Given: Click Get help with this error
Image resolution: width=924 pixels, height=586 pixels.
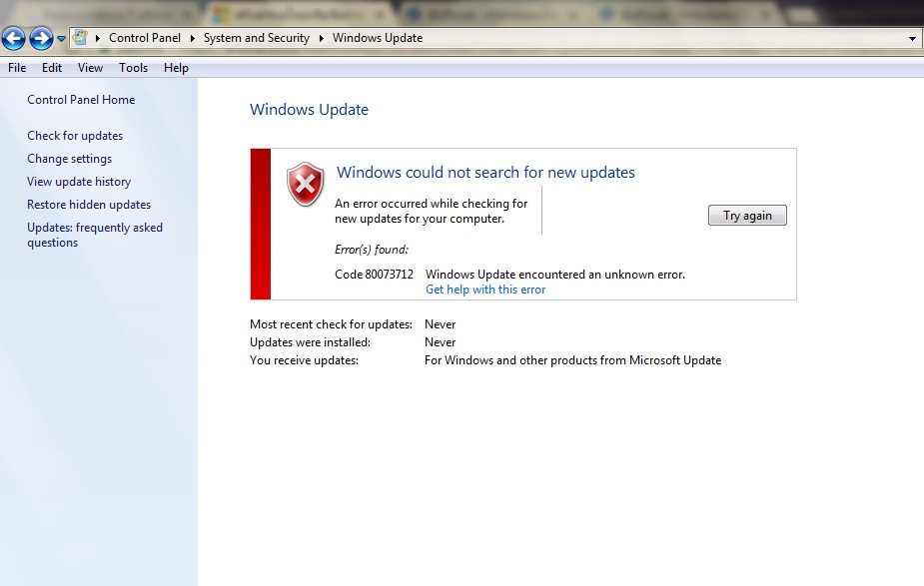Looking at the screenshot, I should (485, 290).
